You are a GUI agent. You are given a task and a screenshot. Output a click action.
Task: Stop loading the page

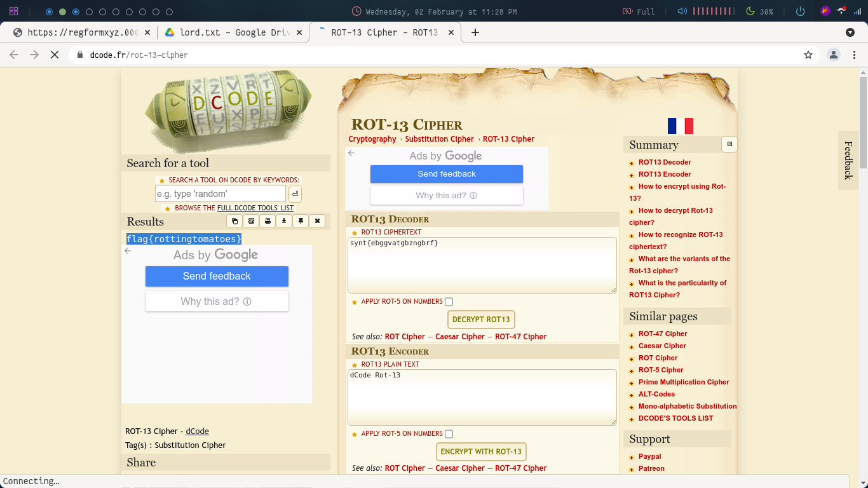click(55, 55)
